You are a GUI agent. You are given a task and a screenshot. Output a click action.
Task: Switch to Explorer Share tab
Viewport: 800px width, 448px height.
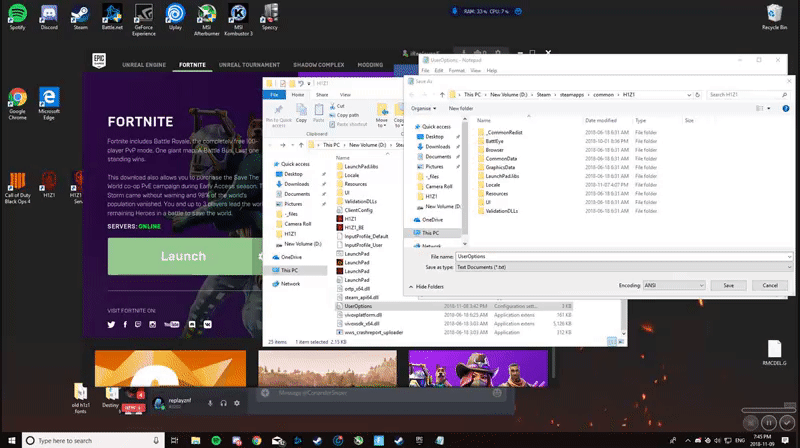click(x=322, y=94)
